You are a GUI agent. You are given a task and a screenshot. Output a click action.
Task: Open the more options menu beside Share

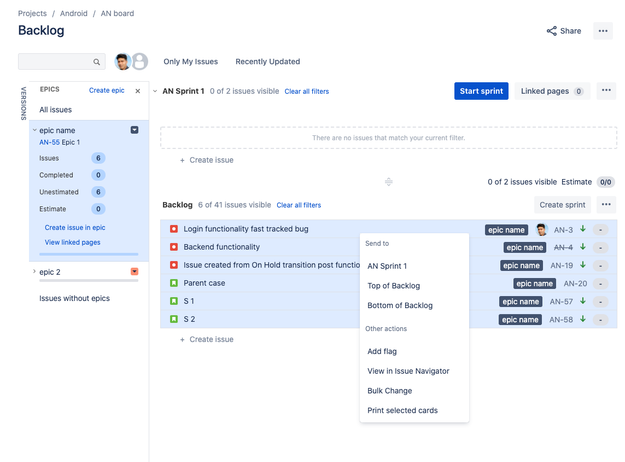pyautogui.click(x=603, y=31)
